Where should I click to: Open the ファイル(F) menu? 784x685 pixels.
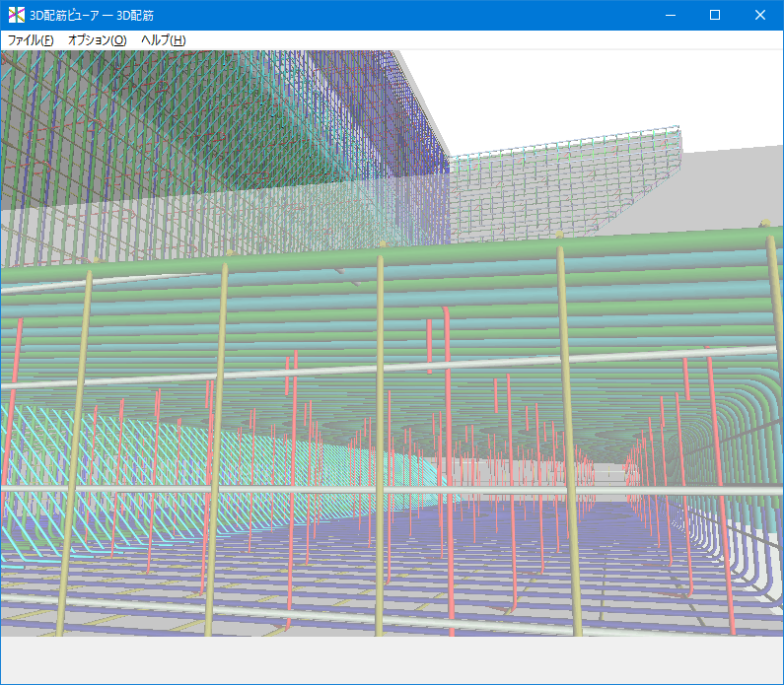click(x=31, y=40)
